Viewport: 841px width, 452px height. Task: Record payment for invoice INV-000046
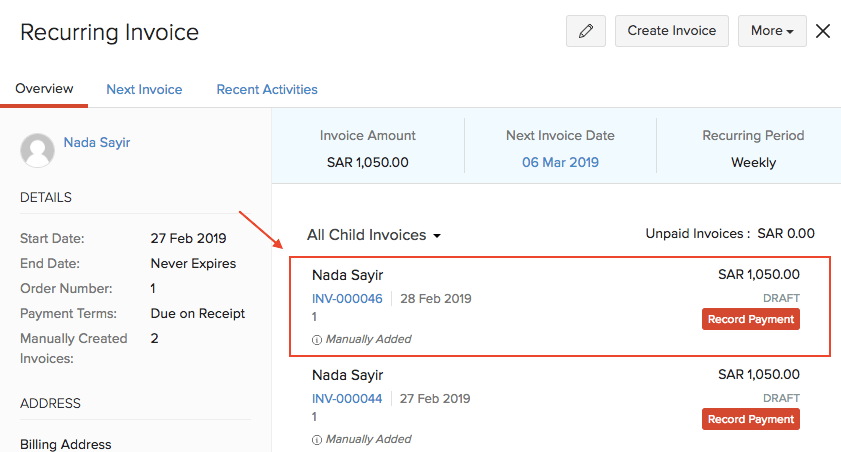(x=750, y=319)
